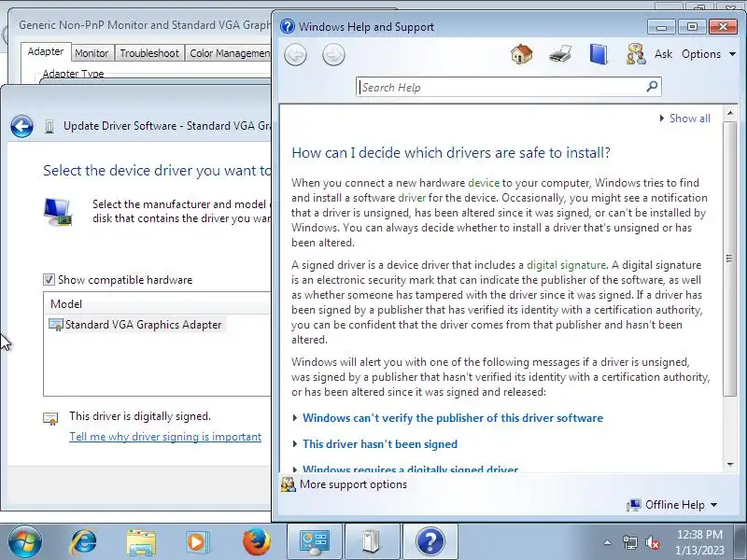747x560 pixels.
Task: Go forward in Windows Help navigation
Action: tap(333, 55)
